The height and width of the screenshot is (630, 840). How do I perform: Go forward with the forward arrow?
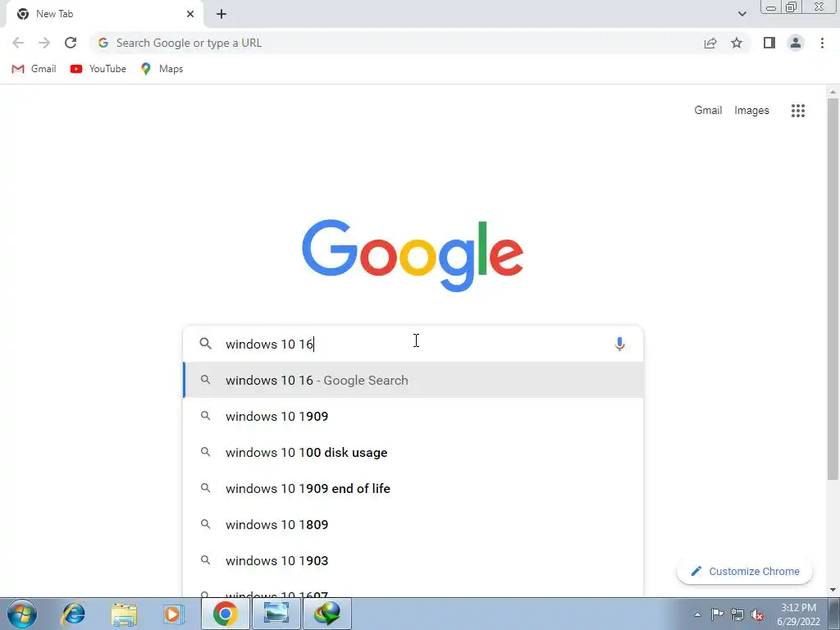pyautogui.click(x=44, y=43)
